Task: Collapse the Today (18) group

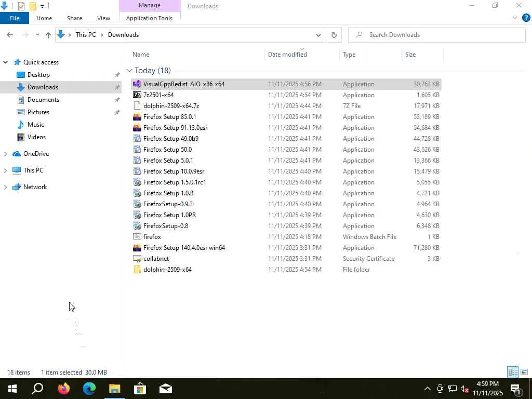Action: pyautogui.click(x=129, y=70)
